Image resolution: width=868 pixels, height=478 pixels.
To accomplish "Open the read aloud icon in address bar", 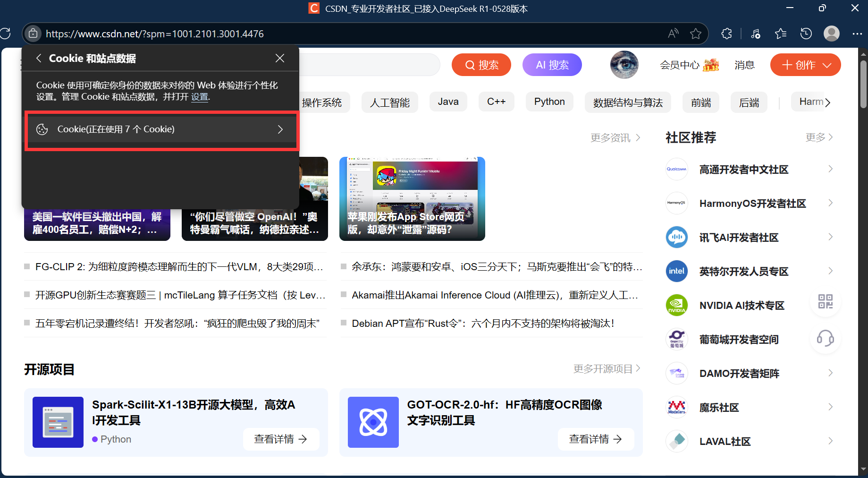I will [673, 34].
